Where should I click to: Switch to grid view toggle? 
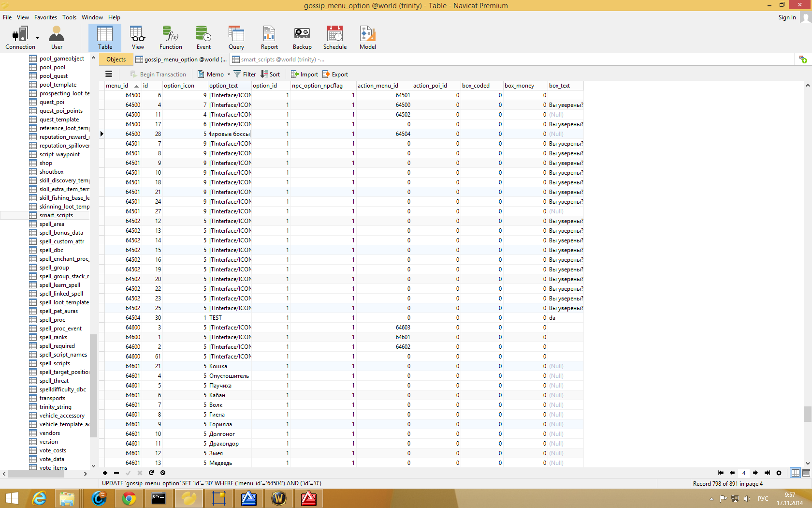pyautogui.click(x=795, y=473)
